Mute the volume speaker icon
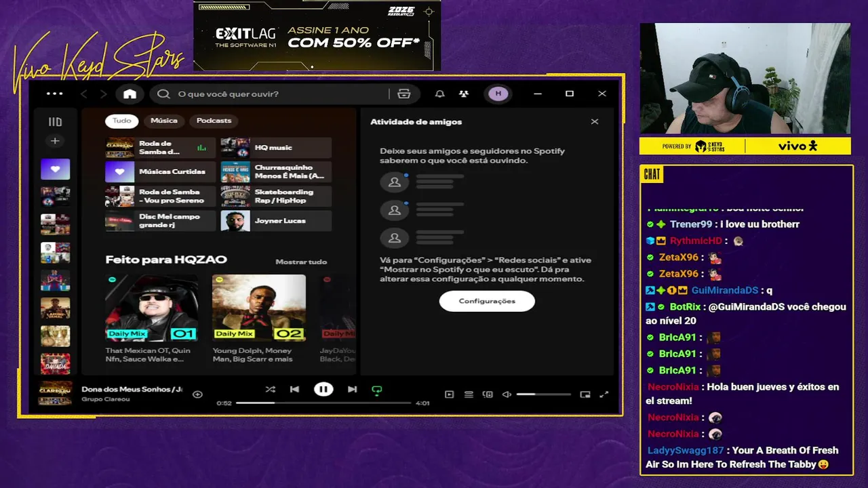The height and width of the screenshot is (488, 868). coord(507,394)
